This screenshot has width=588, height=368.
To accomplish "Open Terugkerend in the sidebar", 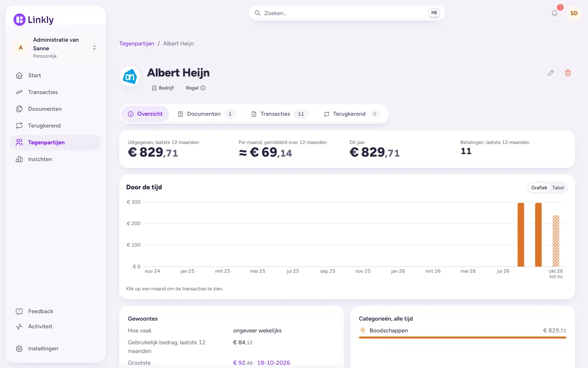I will [56, 126].
